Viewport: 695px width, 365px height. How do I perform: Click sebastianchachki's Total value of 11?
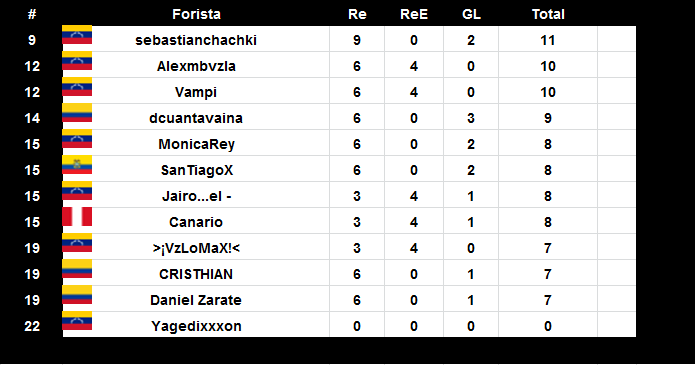coord(548,40)
